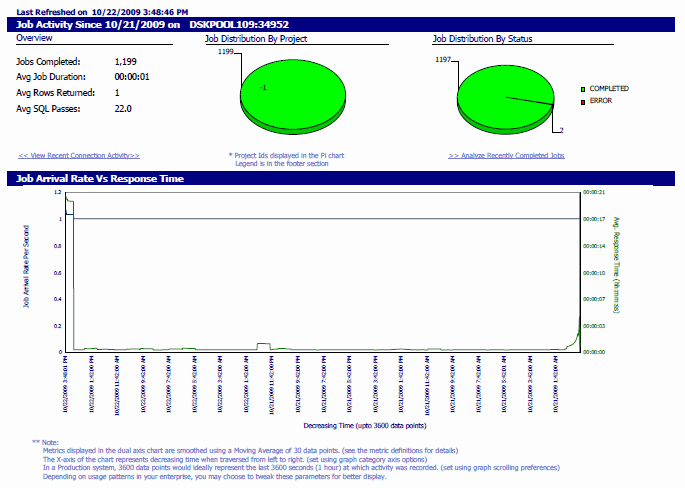The height and width of the screenshot is (488, 685).
Task: Open the Analyze Recently Completed Jobs link
Action: point(506,156)
